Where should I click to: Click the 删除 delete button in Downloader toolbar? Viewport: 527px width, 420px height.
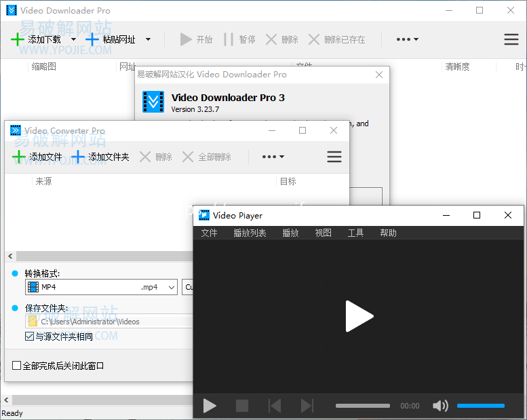(281, 39)
